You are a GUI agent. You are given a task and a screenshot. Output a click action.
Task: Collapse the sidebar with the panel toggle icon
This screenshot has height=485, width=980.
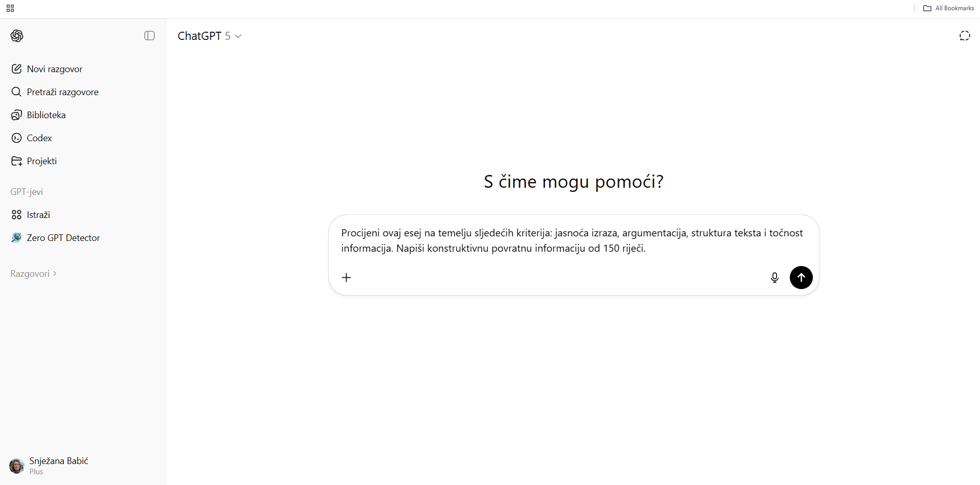click(149, 36)
